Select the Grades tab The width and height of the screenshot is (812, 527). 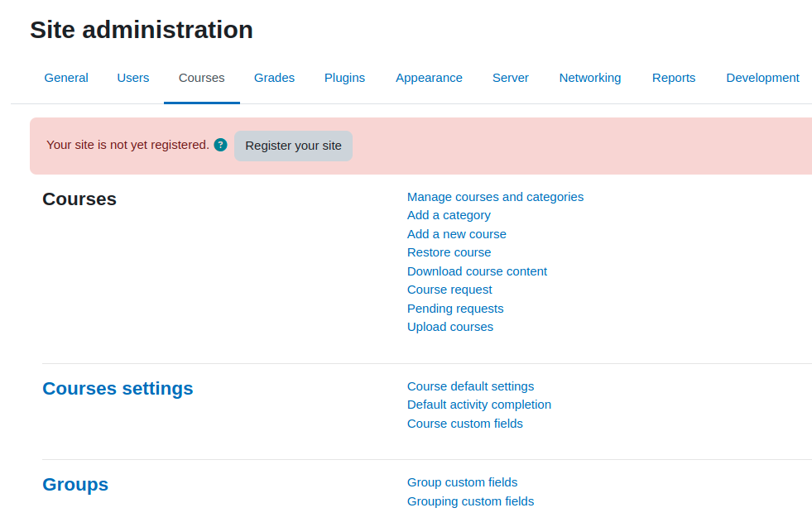click(275, 78)
